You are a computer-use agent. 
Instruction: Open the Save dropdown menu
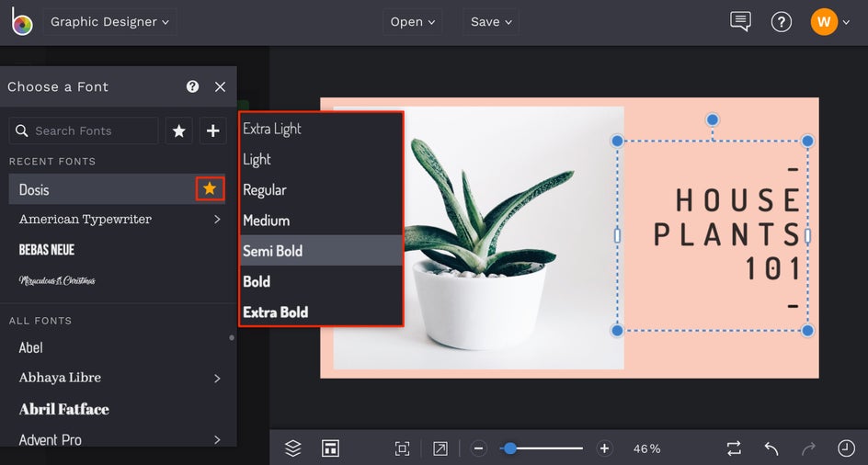[x=491, y=22]
